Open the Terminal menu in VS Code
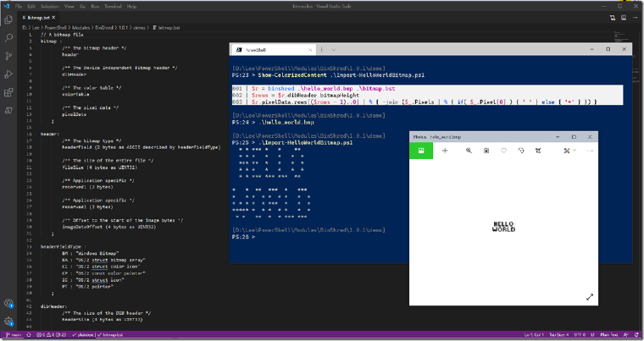This screenshot has width=644, height=341. coord(113,6)
